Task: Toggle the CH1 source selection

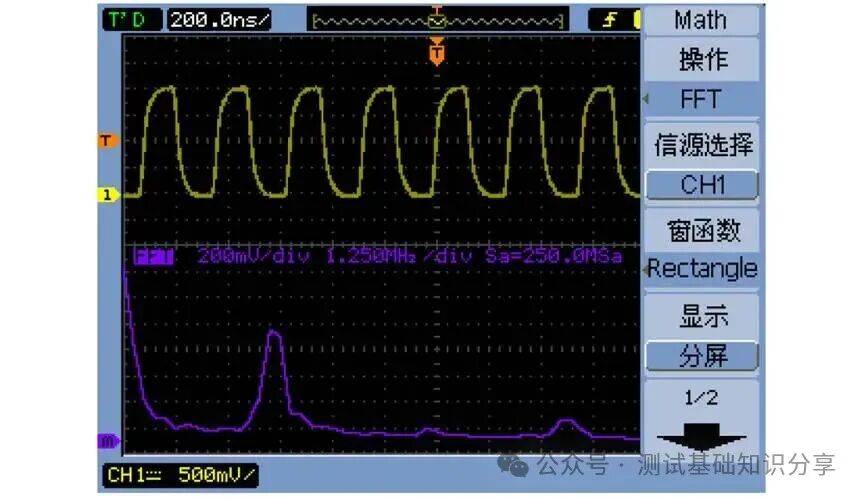Action: (x=702, y=185)
